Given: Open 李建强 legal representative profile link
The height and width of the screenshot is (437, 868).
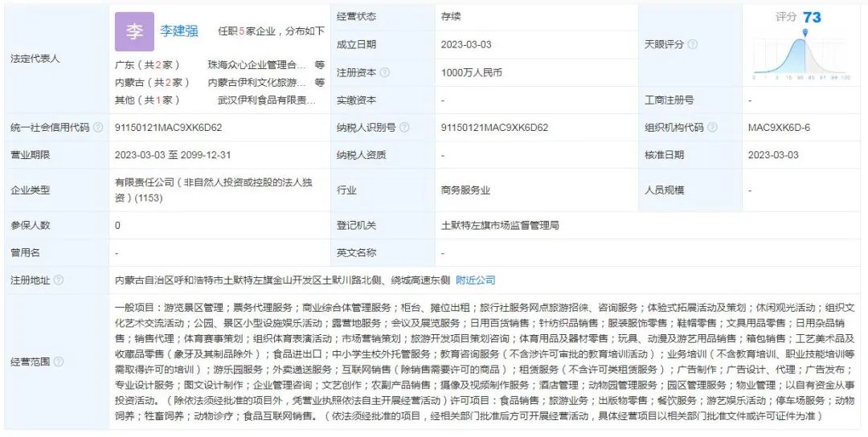Looking at the screenshot, I should 178,31.
